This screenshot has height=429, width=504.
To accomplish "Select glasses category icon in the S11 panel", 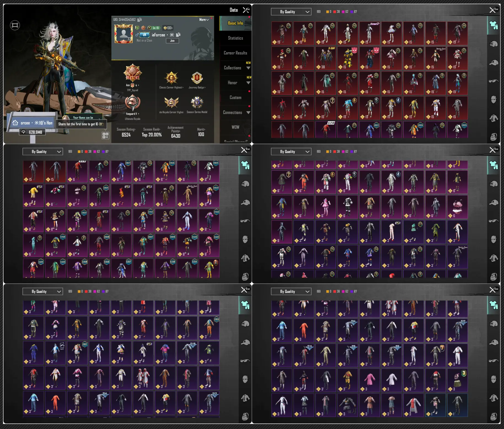I will [x=494, y=361].
